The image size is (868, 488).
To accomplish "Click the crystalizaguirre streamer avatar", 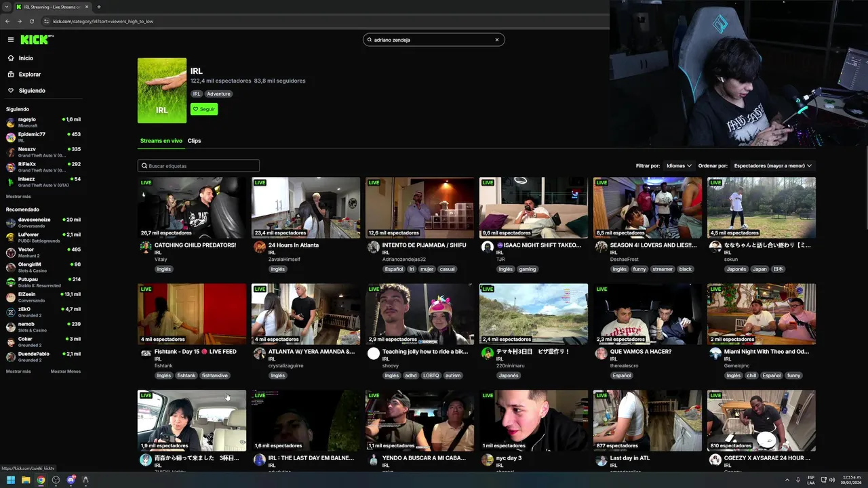I will click(x=259, y=353).
